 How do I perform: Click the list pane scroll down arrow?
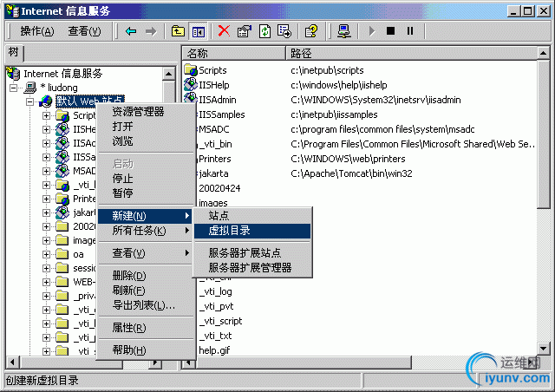[x=543, y=348]
